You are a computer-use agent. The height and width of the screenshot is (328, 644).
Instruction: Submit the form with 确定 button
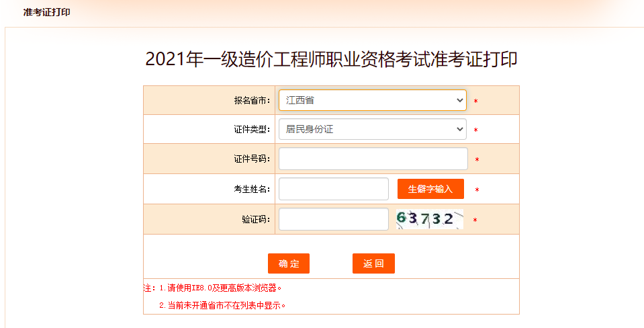click(x=289, y=263)
